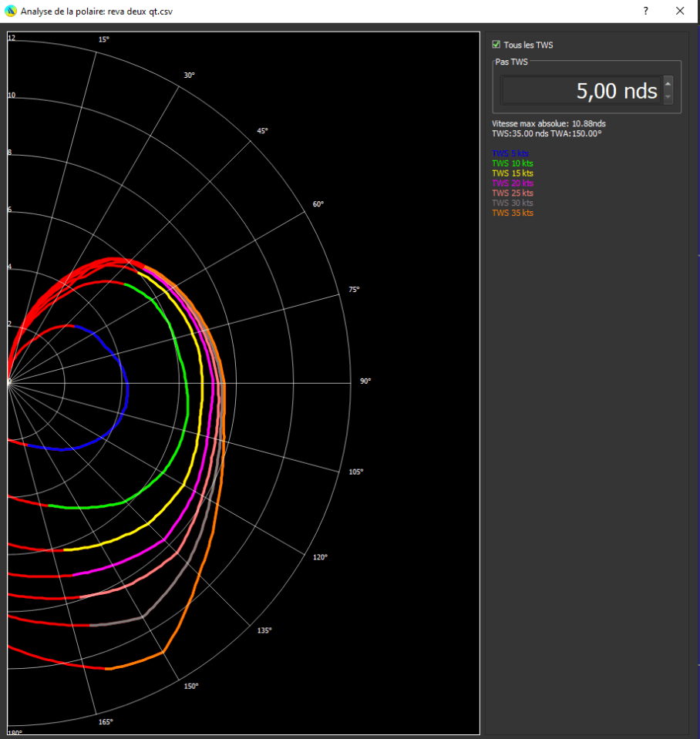Select TWS 20 kts legend entry
700x739 pixels.
point(513,183)
